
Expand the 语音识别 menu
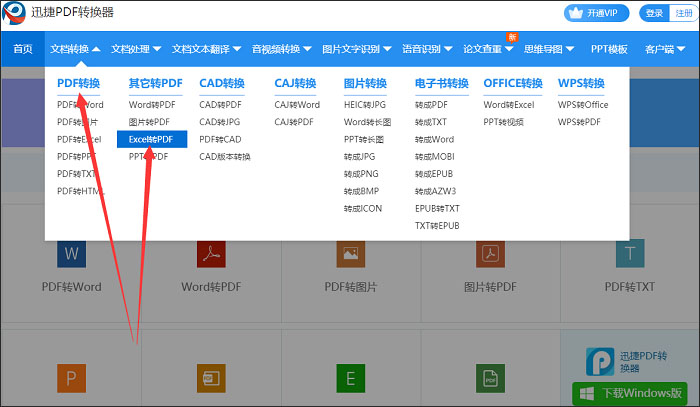[x=427, y=49]
